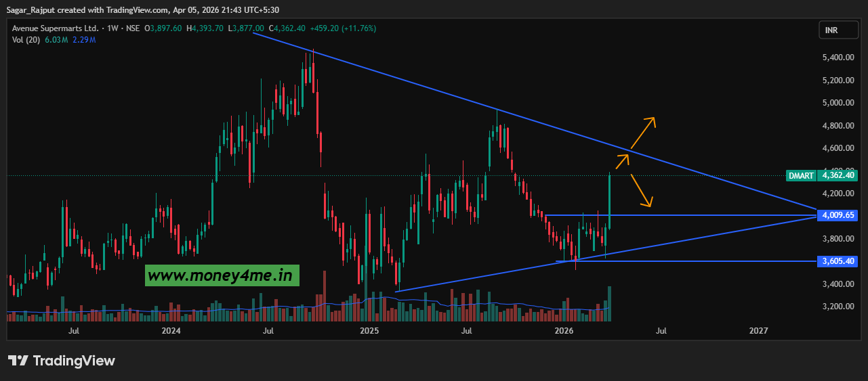Click the 2025 label on time axis
The height and width of the screenshot is (381, 868).
click(x=369, y=331)
